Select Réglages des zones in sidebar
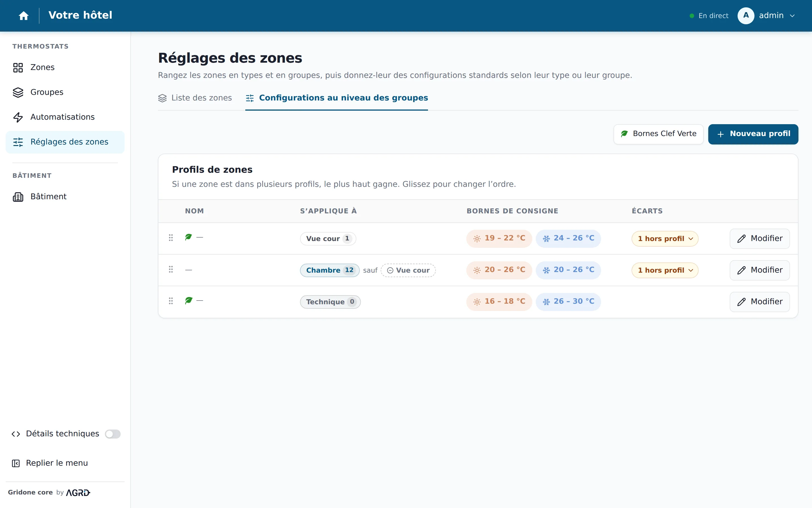 (65, 142)
